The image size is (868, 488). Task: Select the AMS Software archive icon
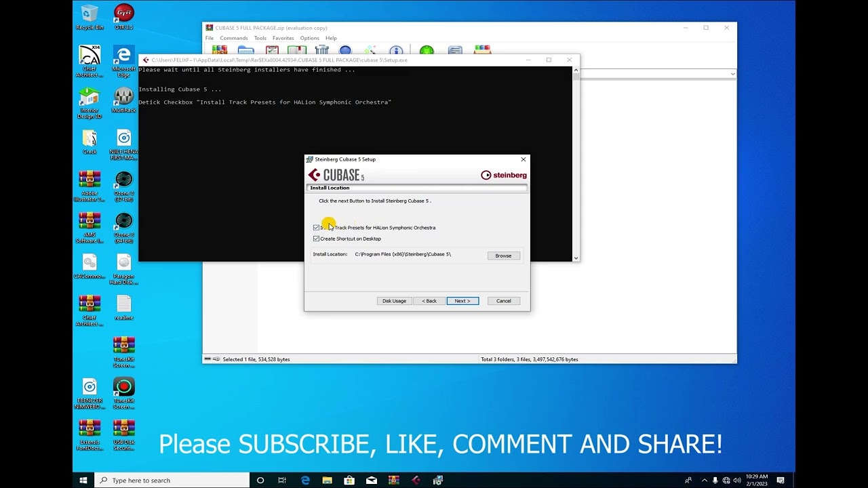pos(90,227)
